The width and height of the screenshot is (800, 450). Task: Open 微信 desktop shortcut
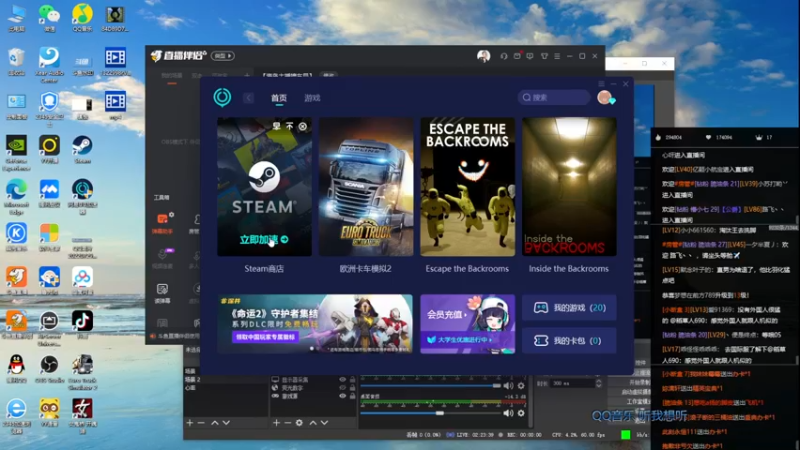[49, 18]
